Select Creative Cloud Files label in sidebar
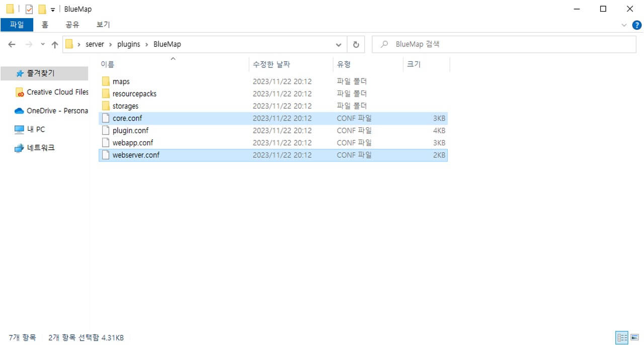 (x=57, y=92)
